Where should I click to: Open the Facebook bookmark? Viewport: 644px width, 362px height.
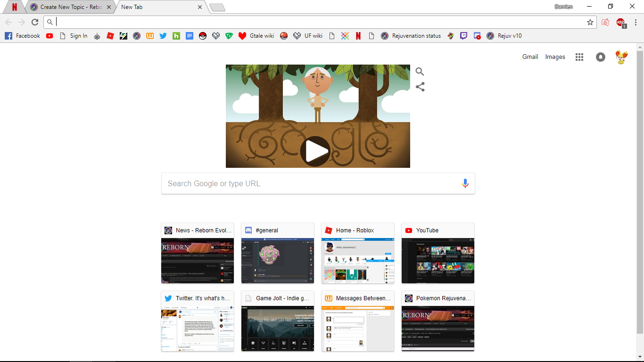22,36
